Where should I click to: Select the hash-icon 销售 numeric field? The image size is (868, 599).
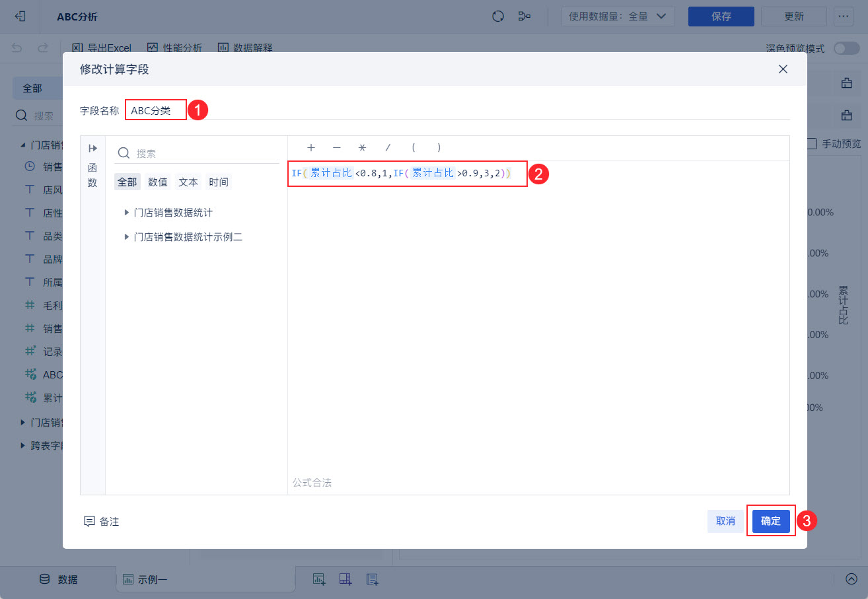point(43,328)
